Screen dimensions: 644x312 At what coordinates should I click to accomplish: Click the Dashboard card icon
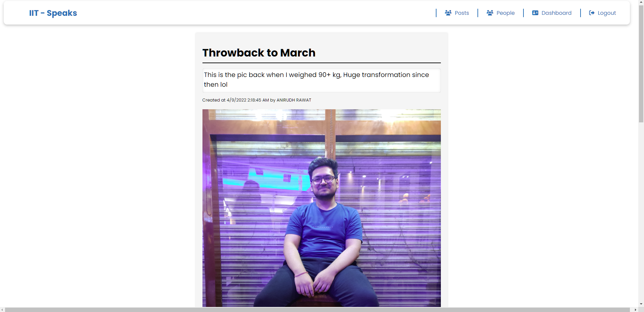(x=535, y=13)
